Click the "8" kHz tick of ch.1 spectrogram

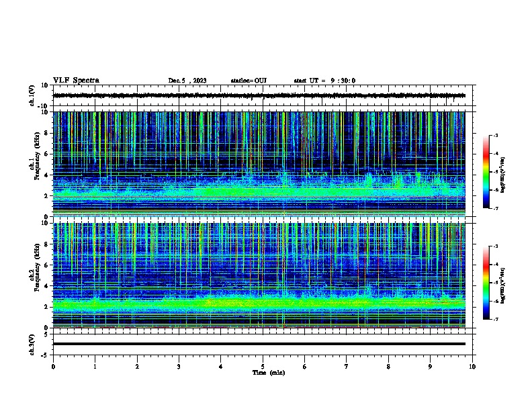46,133
